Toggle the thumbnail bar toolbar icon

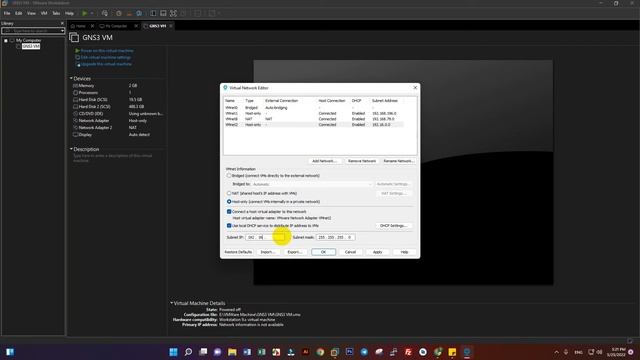(163, 13)
